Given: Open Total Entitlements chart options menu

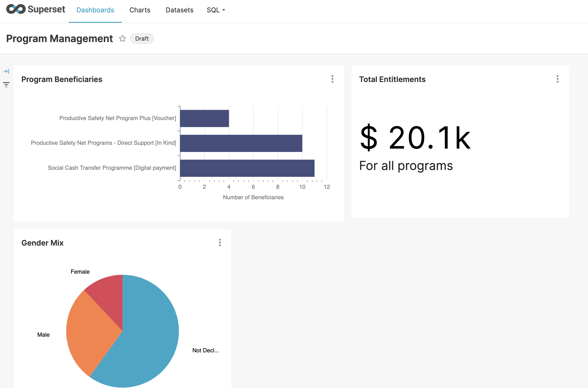Looking at the screenshot, I should 557,79.
